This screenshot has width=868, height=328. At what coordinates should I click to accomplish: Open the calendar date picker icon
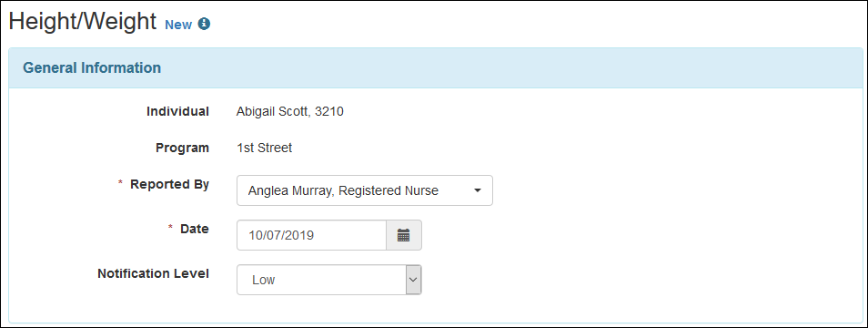[x=404, y=235]
